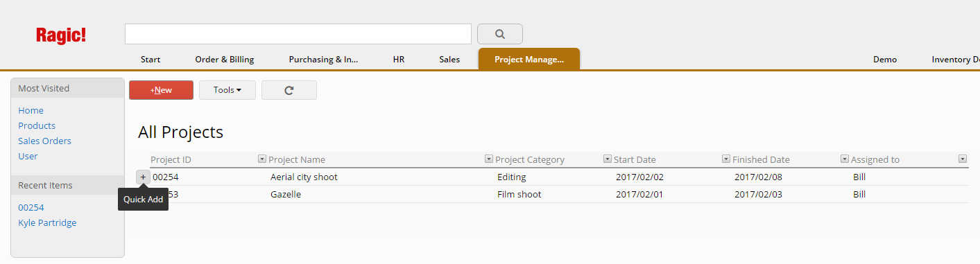
Task: Open the Aerial city shoot project row
Action: pos(559,177)
